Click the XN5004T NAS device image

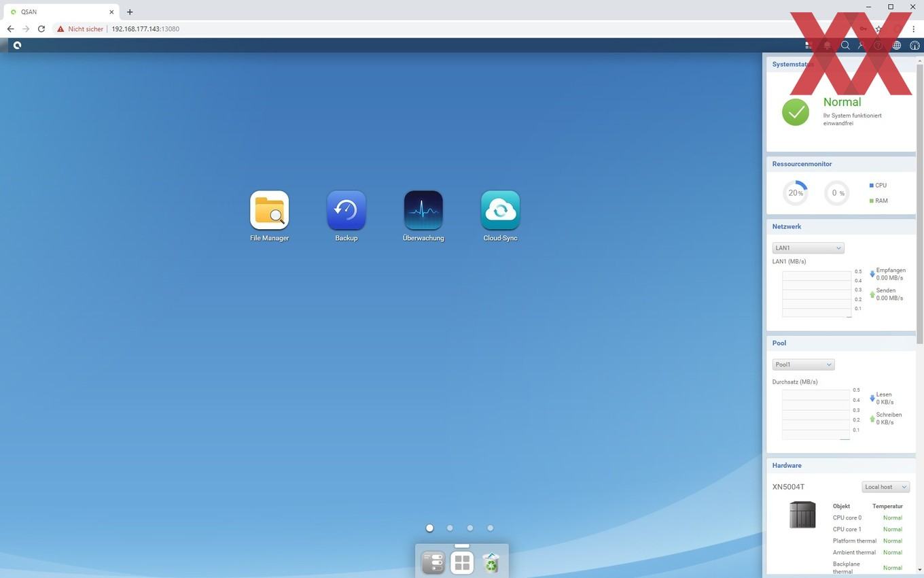(x=802, y=515)
